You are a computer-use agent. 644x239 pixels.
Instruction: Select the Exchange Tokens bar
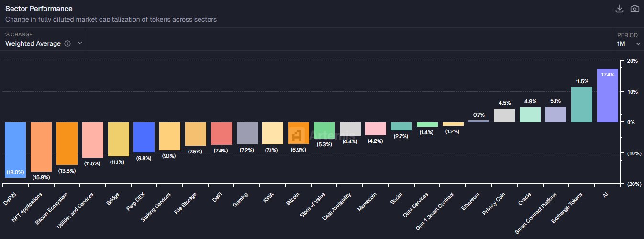coord(582,104)
